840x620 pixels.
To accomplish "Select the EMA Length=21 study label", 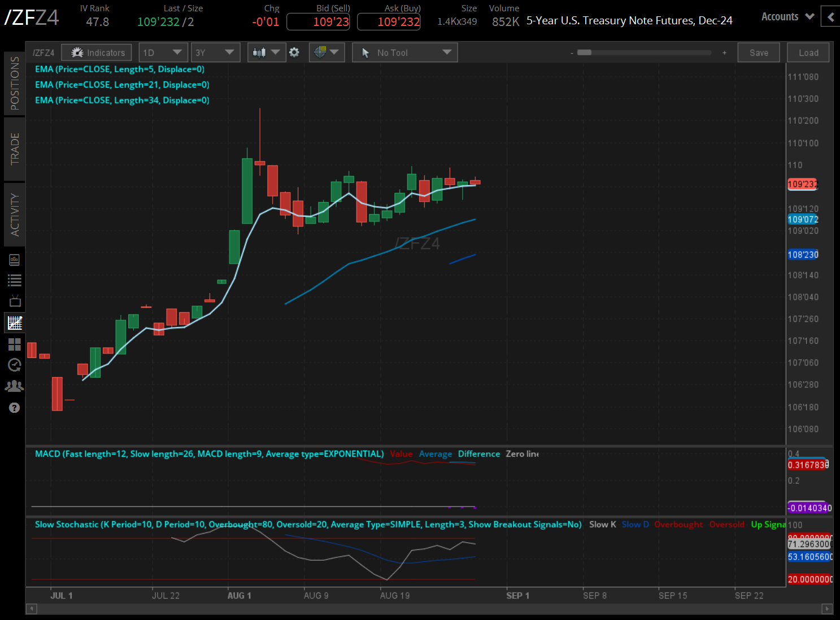I will pyautogui.click(x=122, y=85).
